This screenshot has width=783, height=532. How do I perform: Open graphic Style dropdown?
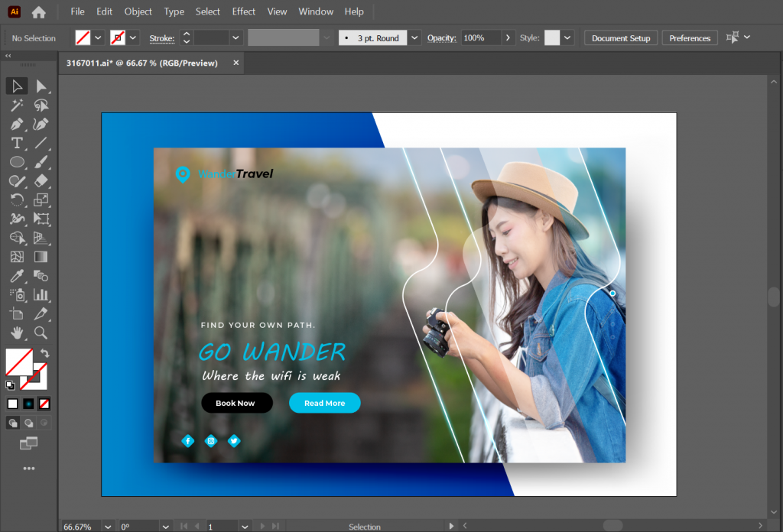click(x=567, y=38)
